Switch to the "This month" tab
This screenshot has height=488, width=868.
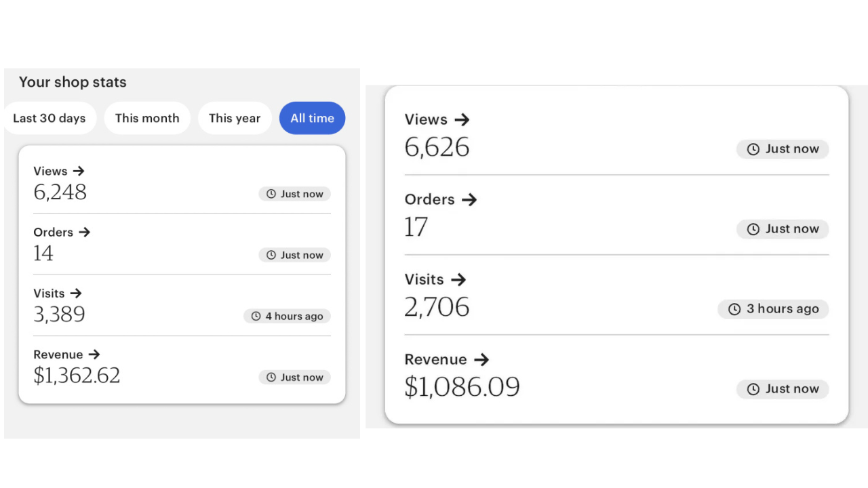147,118
